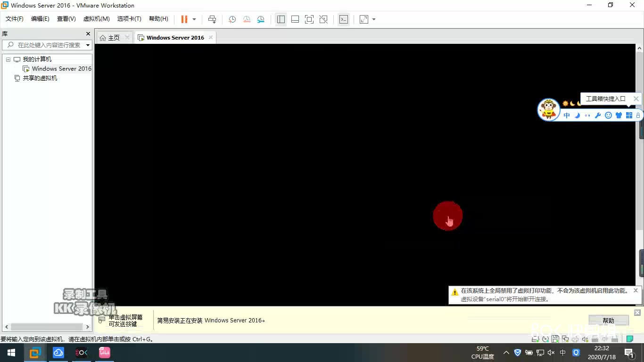Open the Windows action center notifications
This screenshot has width=644, height=362.
[629, 353]
